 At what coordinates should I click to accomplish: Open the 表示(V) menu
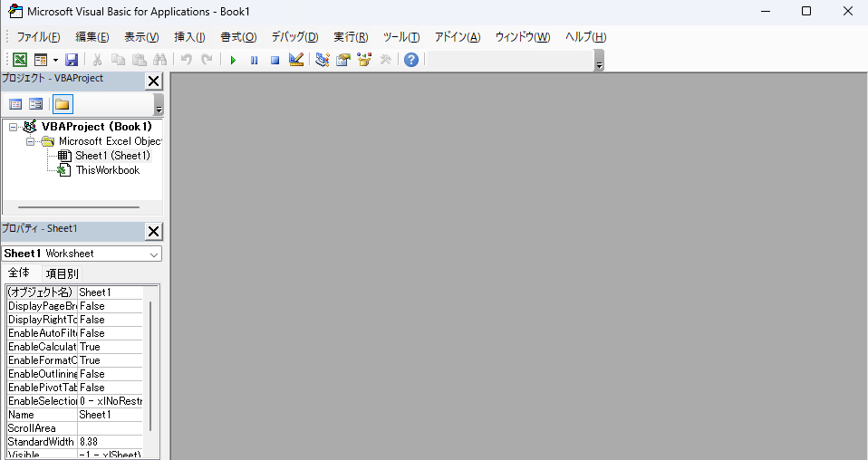coord(141,37)
